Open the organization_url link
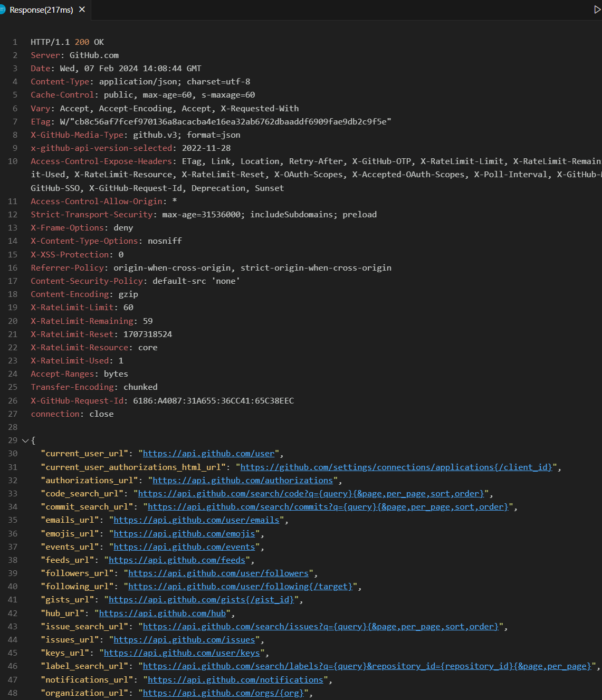The width and height of the screenshot is (602, 700). pos(224,693)
